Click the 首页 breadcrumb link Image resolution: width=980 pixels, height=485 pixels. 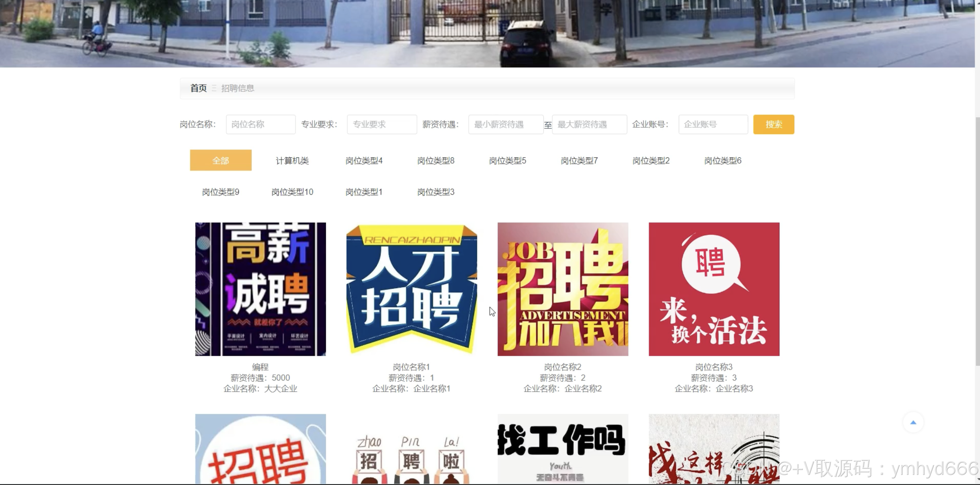coord(198,88)
